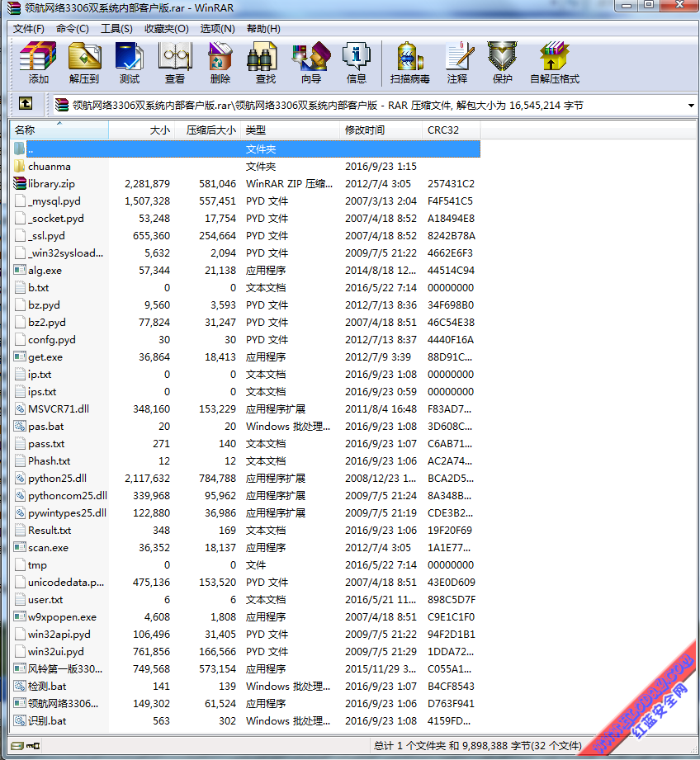Click the 删除 (Delete) toolbar icon
The image size is (700, 760).
click(220, 57)
